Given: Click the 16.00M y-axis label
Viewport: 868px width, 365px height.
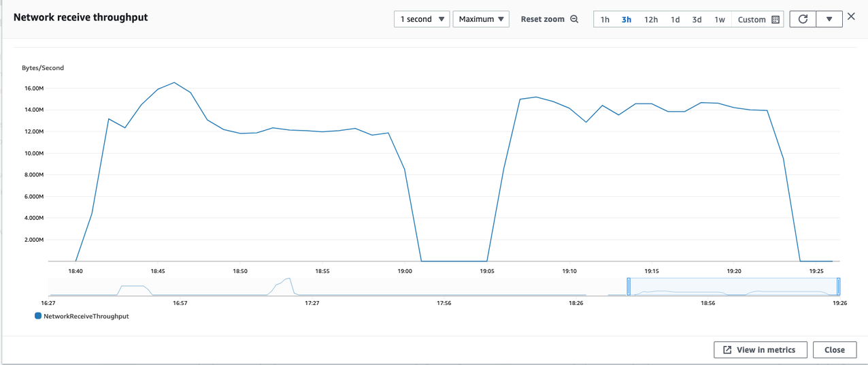Looking at the screenshot, I should coord(33,88).
